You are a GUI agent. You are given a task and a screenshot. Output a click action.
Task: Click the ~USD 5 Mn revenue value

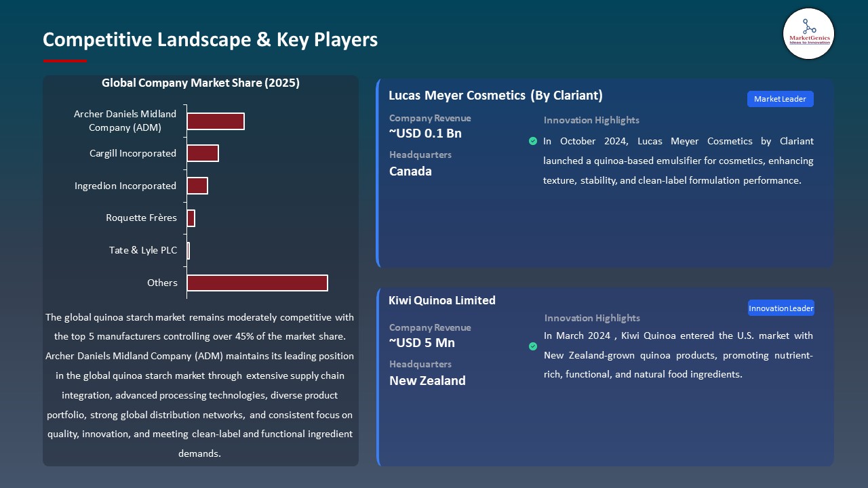(422, 343)
